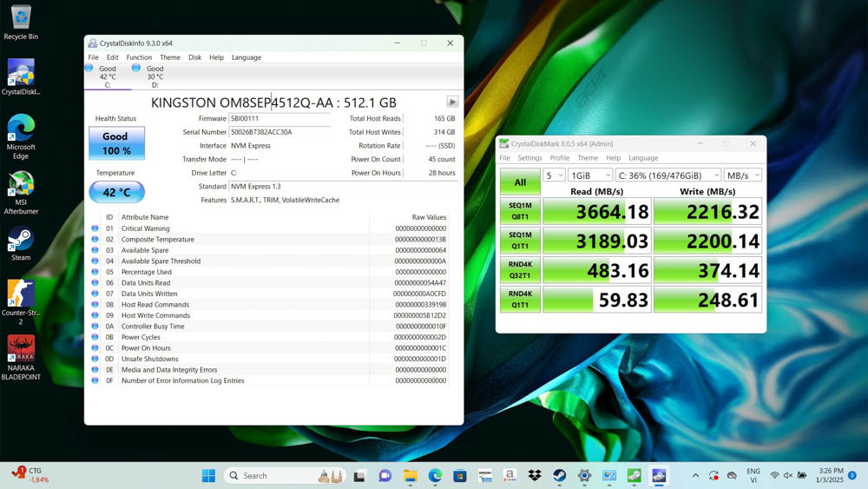
Task: Click the Standard NVM Express 1.3 field
Action: click(x=343, y=186)
